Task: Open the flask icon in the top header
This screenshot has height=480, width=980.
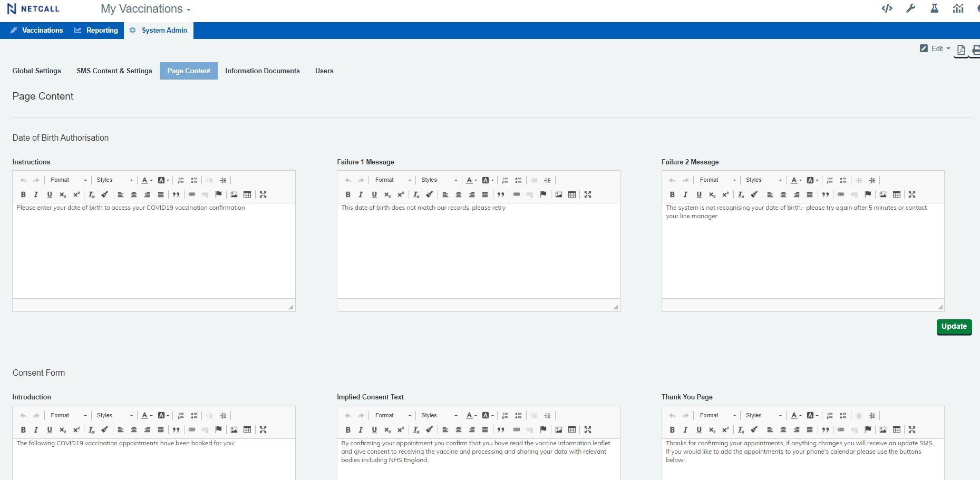Action: [934, 8]
